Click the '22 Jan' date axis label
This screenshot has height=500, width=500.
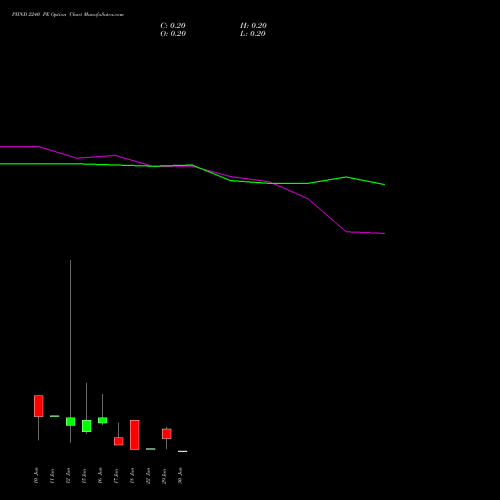pos(148,476)
